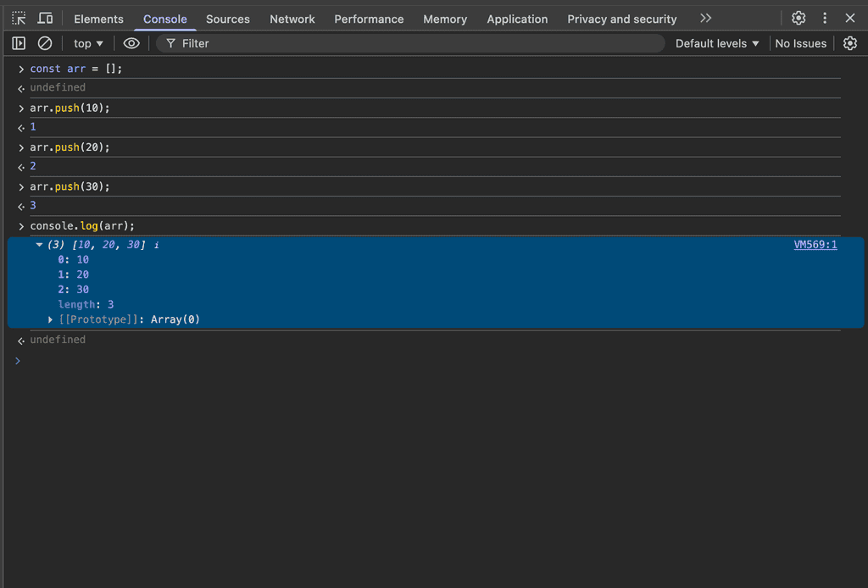The height and width of the screenshot is (588, 868).
Task: Create a live expression with eye icon
Action: tap(131, 43)
